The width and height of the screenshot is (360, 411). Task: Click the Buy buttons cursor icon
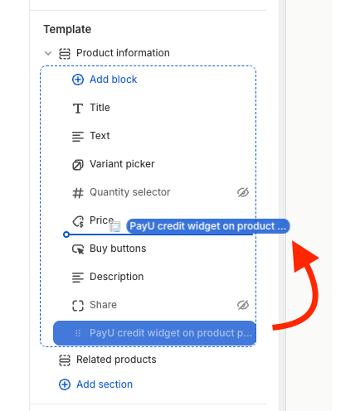click(78, 249)
